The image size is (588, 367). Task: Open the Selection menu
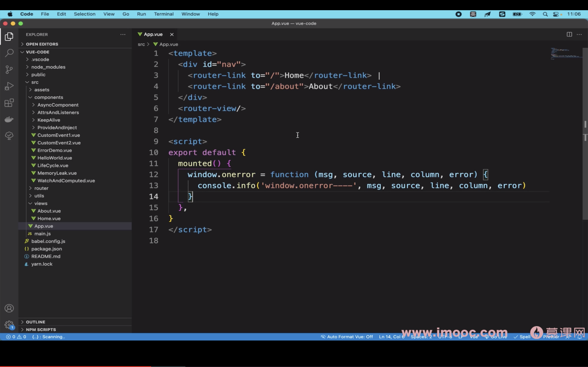[85, 14]
